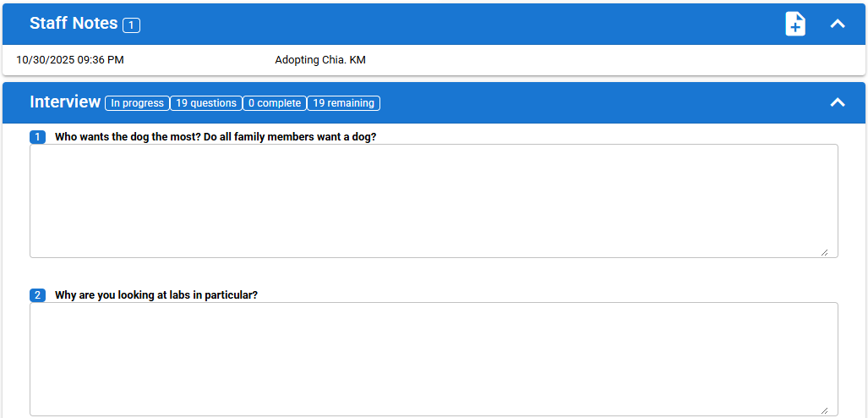
Task: Click the 'Why are you looking at labs' label
Action: click(156, 295)
